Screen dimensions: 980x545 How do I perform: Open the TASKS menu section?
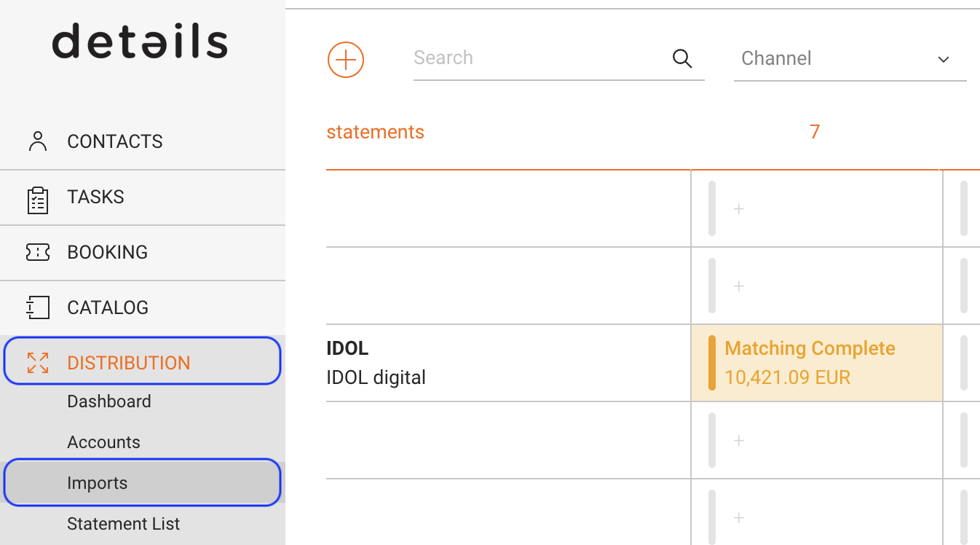click(143, 197)
